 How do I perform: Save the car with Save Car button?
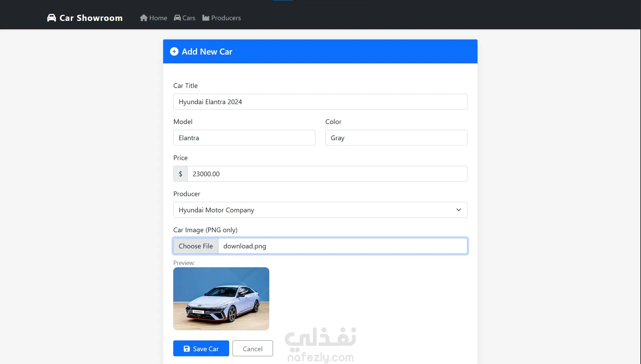pyautogui.click(x=201, y=348)
